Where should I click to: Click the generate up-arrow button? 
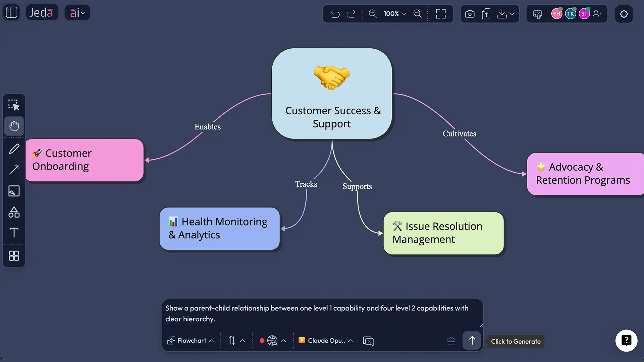472,341
